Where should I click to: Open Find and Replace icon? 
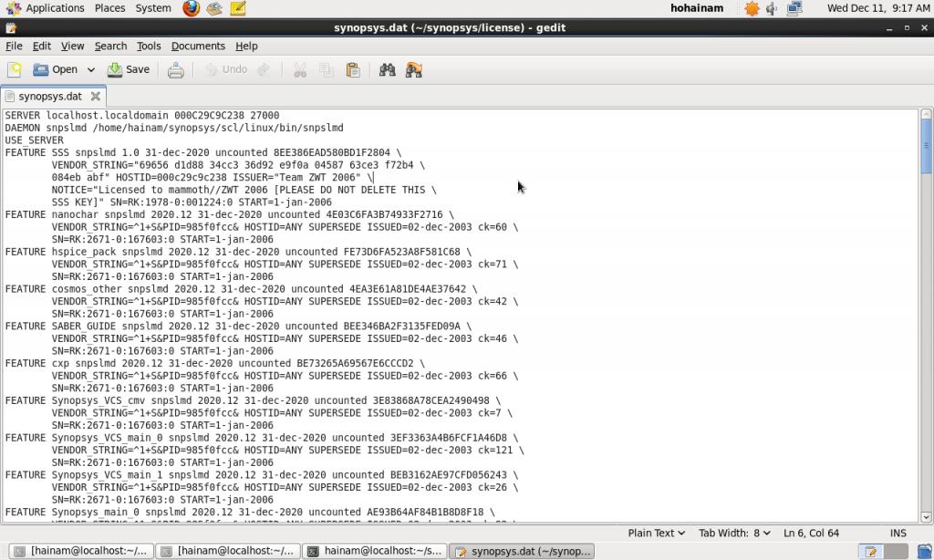[x=414, y=70]
